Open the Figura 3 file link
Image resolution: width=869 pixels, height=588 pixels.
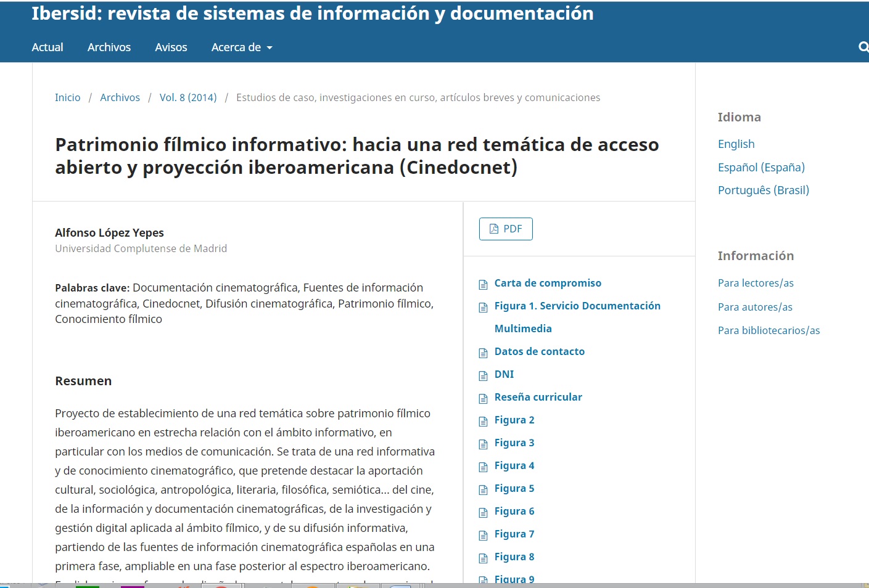514,443
